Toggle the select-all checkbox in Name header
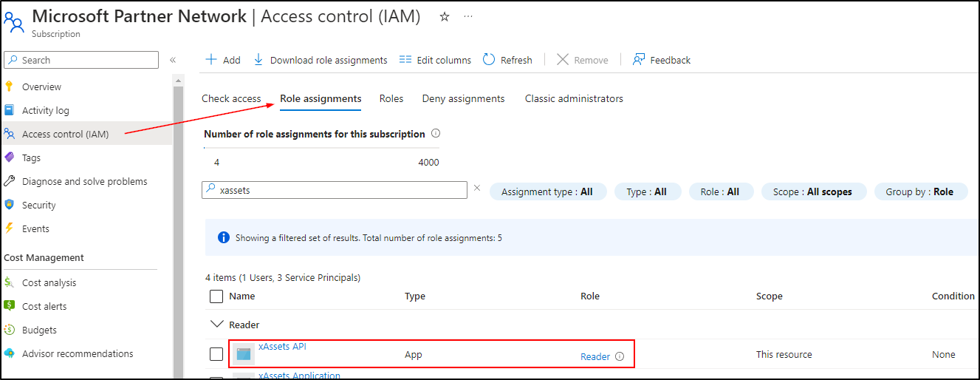 click(x=216, y=296)
